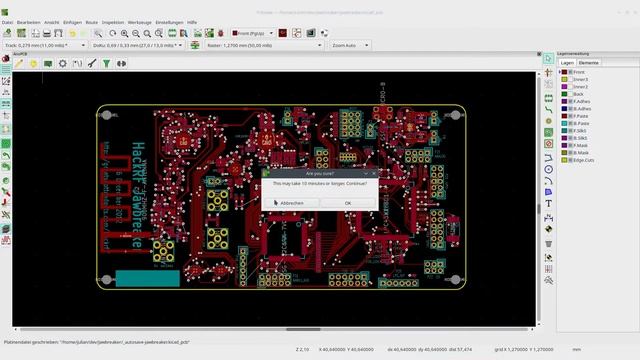This screenshot has width=640, height=360.
Task: Toggle visibility of F.Mask layer
Action: point(571,146)
